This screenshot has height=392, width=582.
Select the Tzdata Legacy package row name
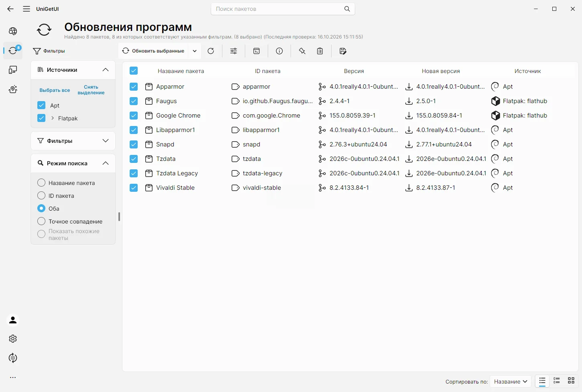pos(177,173)
